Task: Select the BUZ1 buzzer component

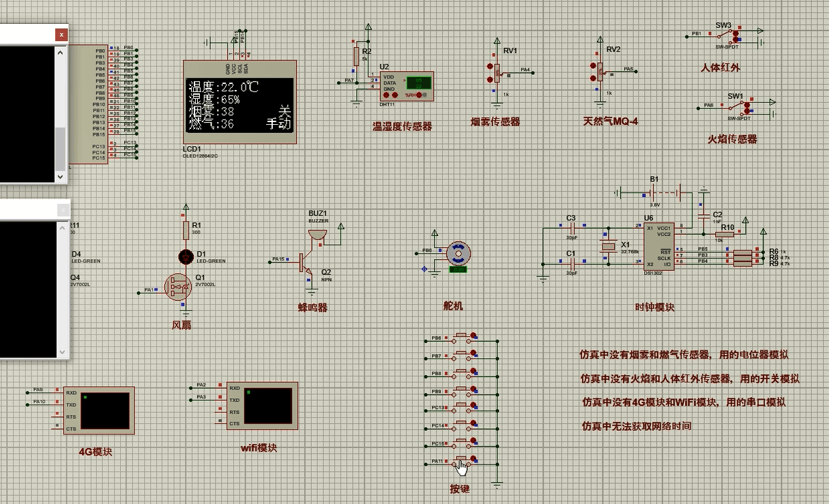Action: 317,234
